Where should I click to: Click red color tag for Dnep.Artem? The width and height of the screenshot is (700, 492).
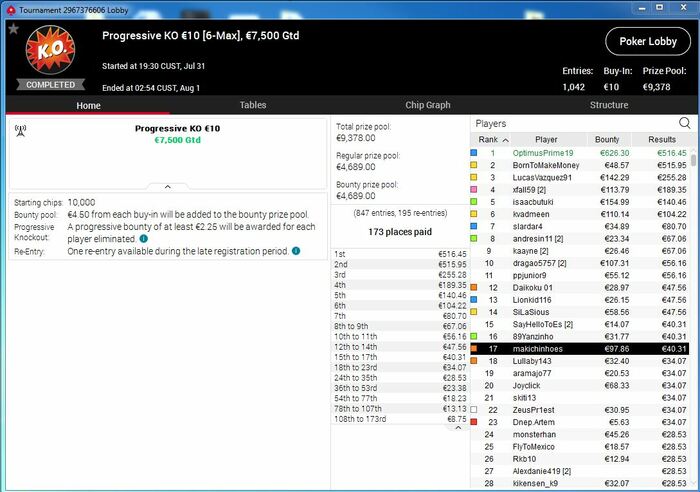(474, 422)
